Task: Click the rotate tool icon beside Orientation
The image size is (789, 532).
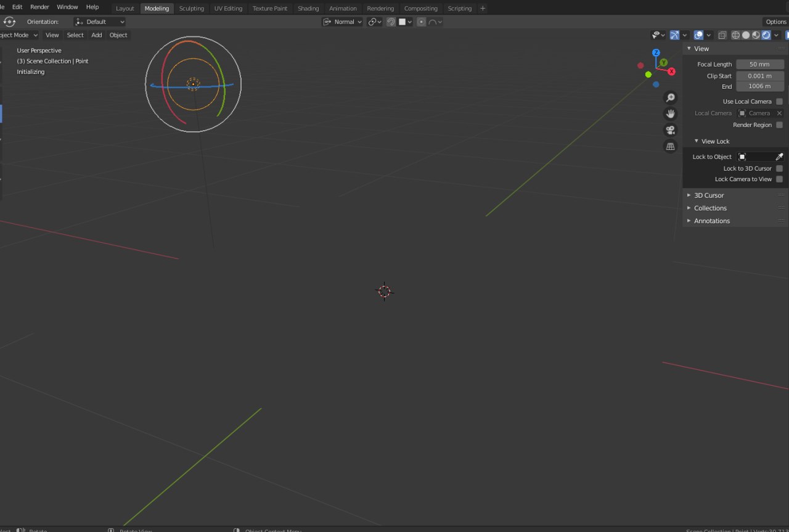Action: click(9, 22)
